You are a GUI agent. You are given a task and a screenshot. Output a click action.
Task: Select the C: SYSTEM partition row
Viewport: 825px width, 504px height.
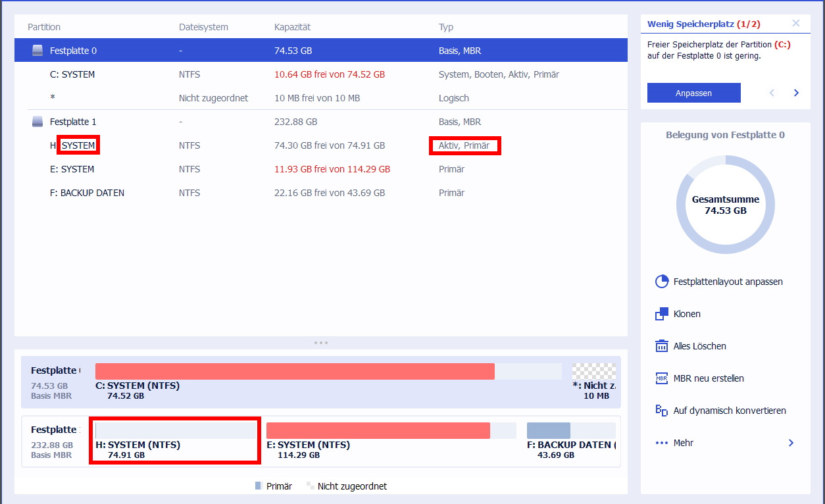pos(321,74)
